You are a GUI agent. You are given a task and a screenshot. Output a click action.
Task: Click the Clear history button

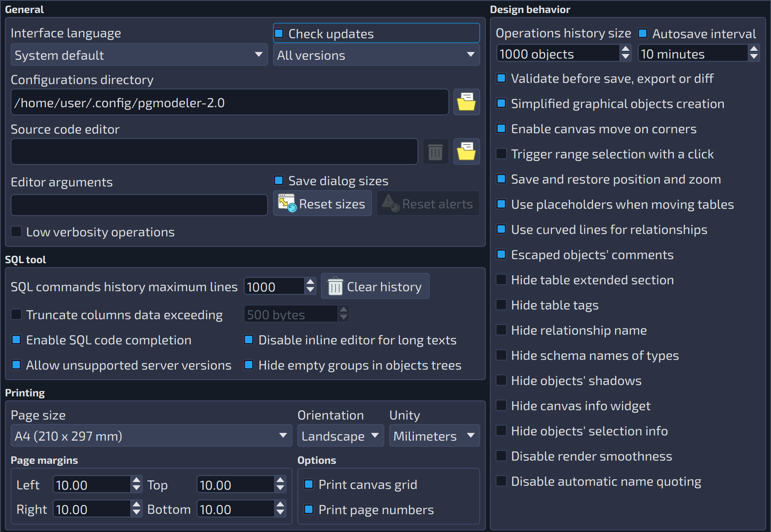[x=375, y=286]
